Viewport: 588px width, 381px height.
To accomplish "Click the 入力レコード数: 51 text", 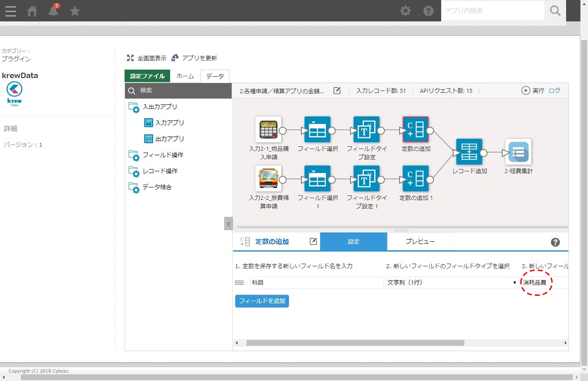I will pyautogui.click(x=381, y=91).
